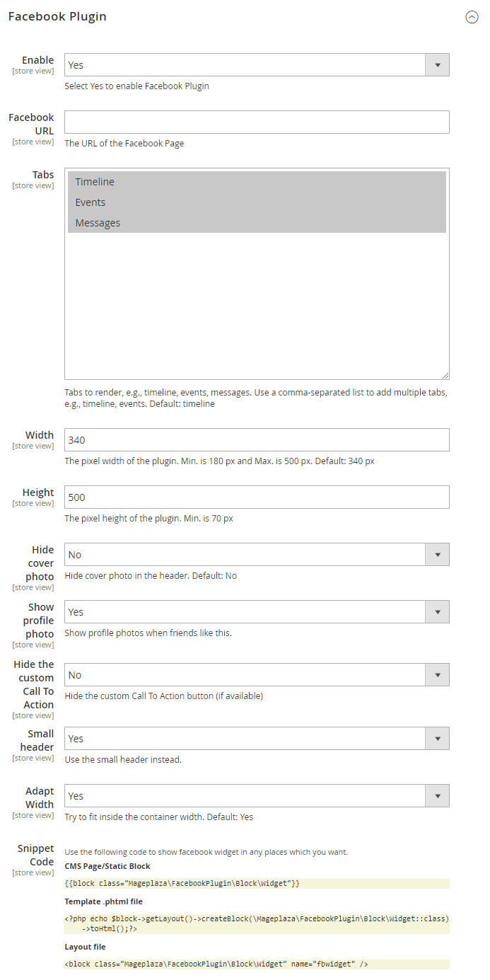
Task: Click the 'Template .phtml file' heading
Action: 103,901
